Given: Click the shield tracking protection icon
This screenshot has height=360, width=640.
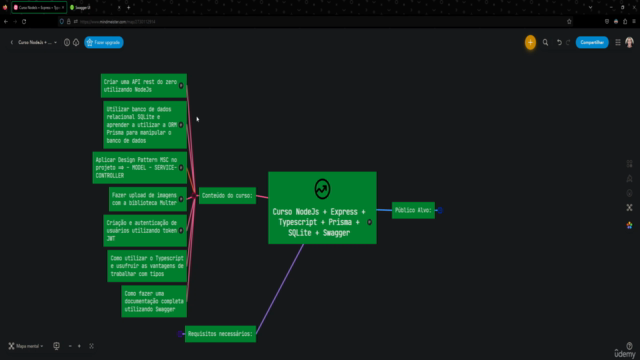Looking at the screenshot, I should (x=62, y=22).
